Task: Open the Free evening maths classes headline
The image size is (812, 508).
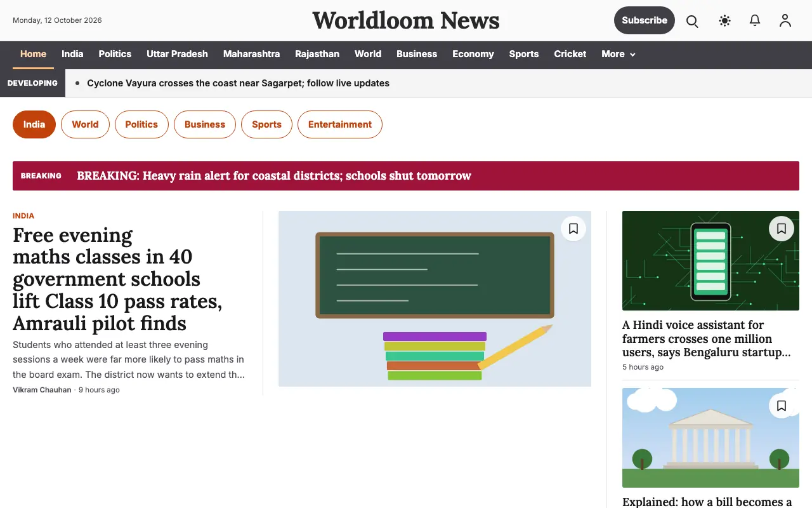Action: [117, 279]
